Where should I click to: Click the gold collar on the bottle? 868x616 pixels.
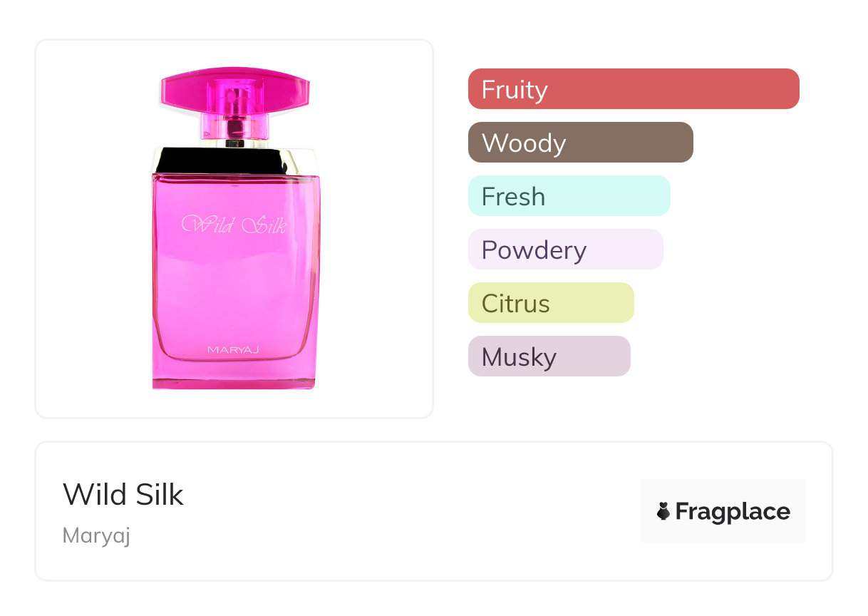(x=235, y=160)
